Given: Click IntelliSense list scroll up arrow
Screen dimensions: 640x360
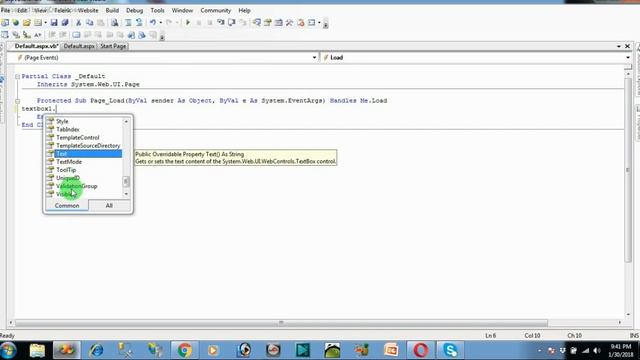Looking at the screenshot, I should [126, 122].
